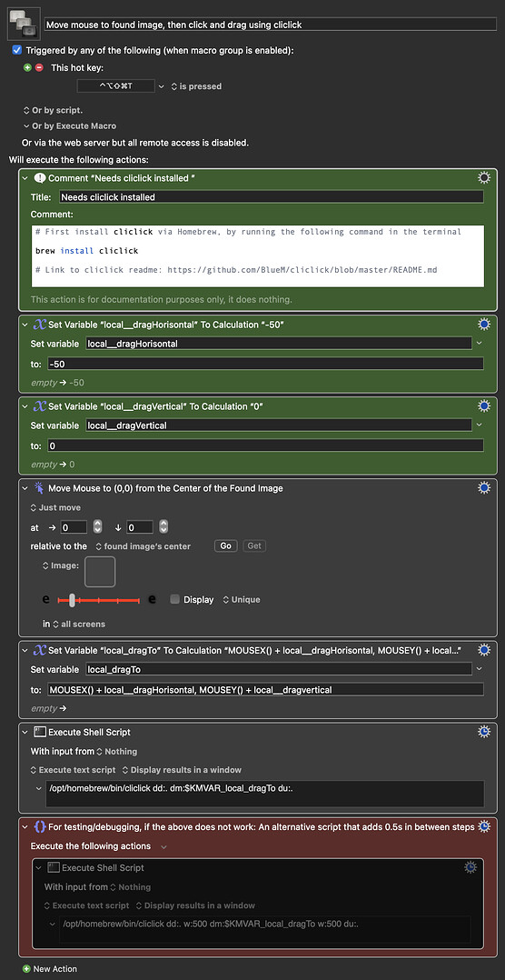Click the local_dragTo calculation field

[265, 690]
